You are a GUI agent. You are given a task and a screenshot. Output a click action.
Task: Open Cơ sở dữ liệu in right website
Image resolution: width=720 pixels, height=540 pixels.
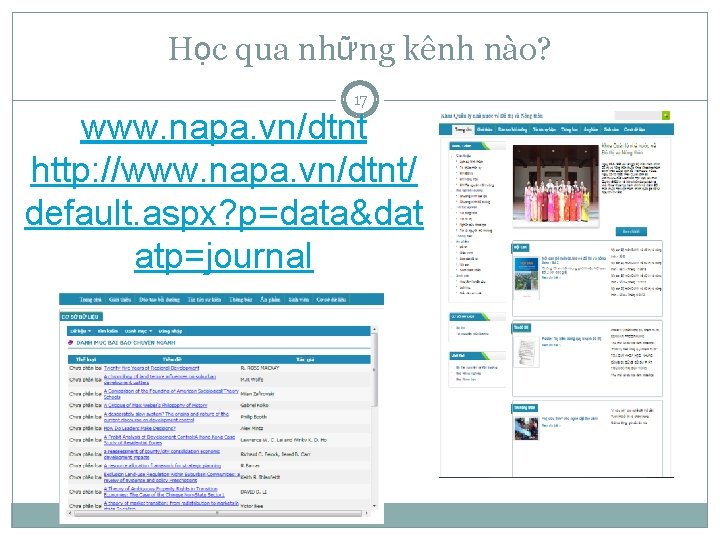[x=634, y=129]
